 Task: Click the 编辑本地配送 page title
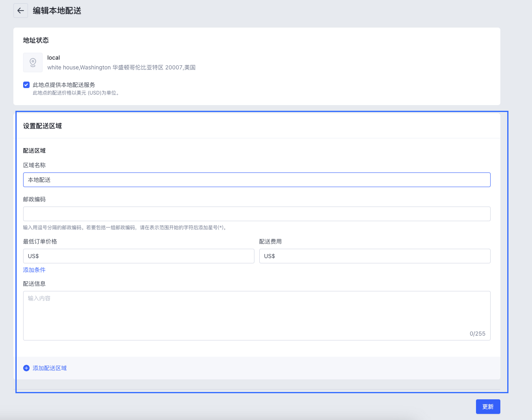(57, 11)
